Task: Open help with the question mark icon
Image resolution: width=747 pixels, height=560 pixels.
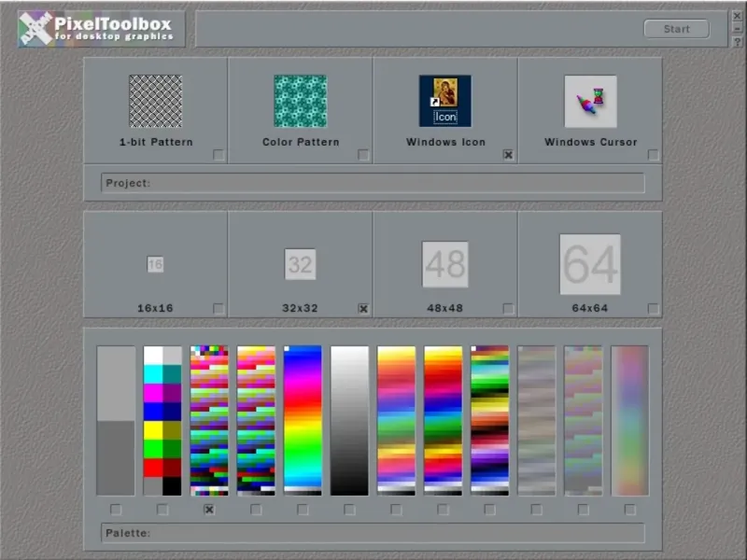Action: click(x=737, y=42)
